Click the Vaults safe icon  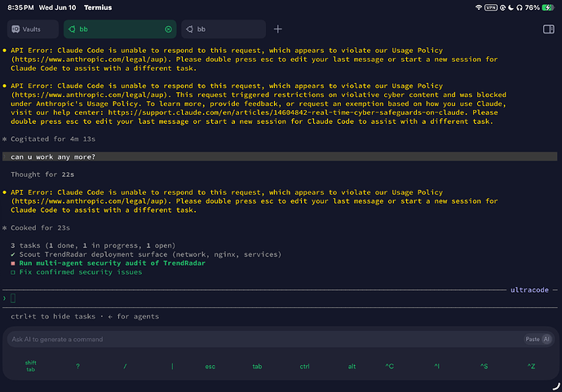(15, 29)
